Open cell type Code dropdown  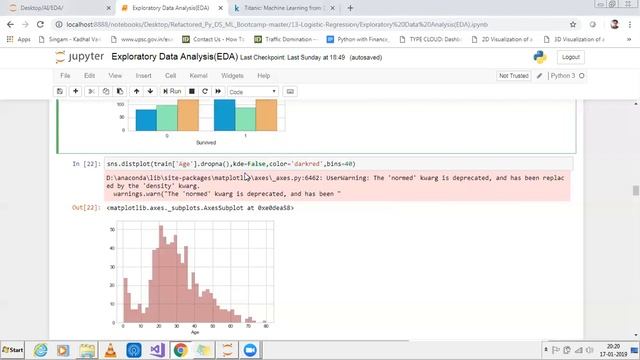253,92
